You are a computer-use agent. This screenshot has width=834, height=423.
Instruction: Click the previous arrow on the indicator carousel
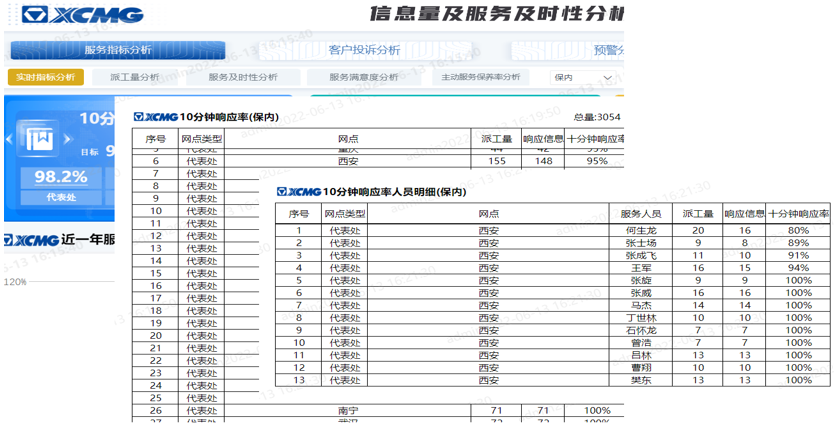[x=9, y=139]
